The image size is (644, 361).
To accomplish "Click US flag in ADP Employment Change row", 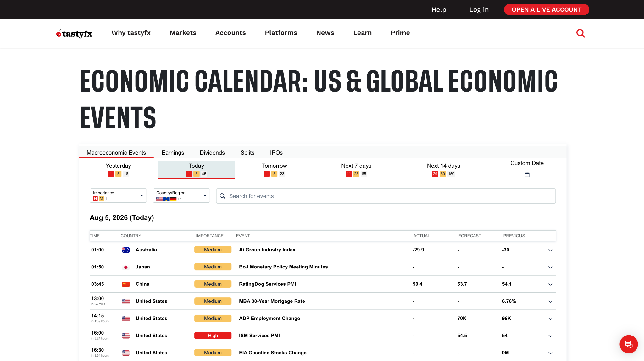I will point(126,319).
